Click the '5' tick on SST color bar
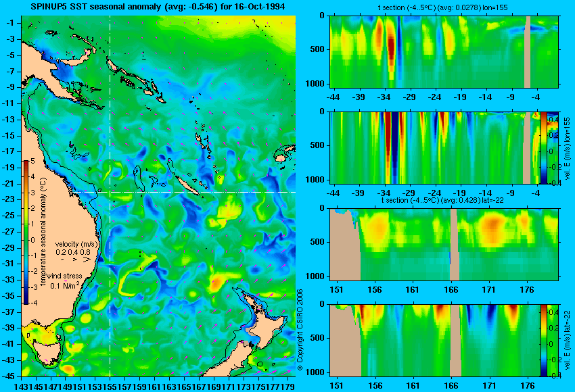Screen dimensions: 575x392 pos(32,162)
